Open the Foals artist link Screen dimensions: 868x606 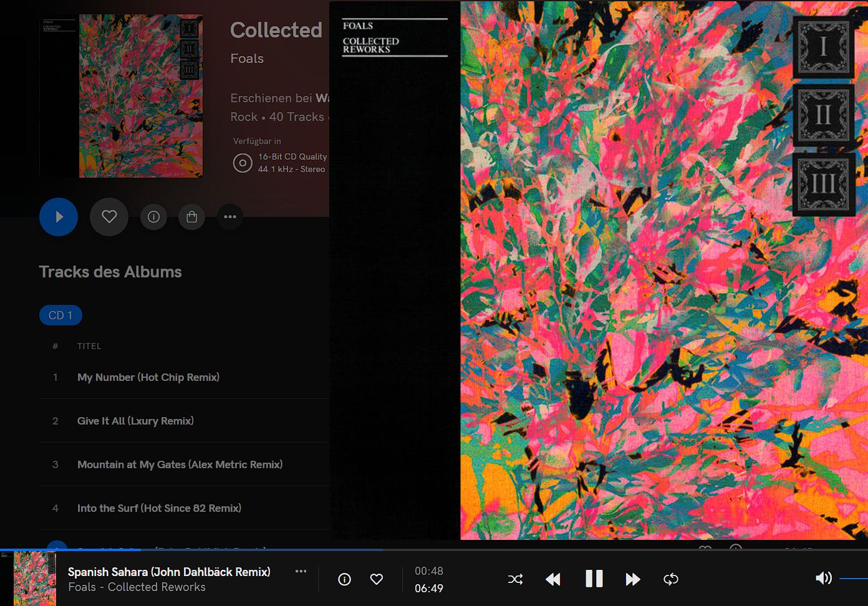point(247,59)
